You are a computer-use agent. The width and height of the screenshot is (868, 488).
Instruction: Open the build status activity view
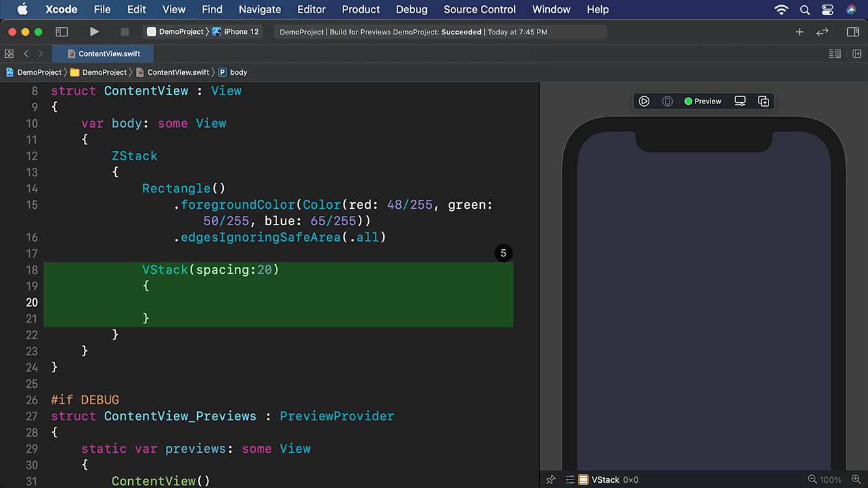pyautogui.click(x=441, y=32)
